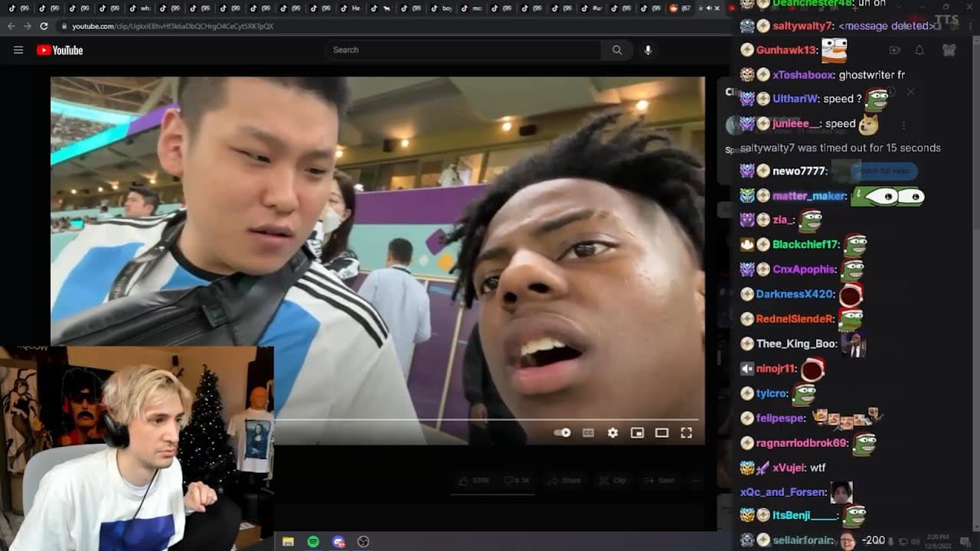Click chat username UlthariW

coord(796,99)
